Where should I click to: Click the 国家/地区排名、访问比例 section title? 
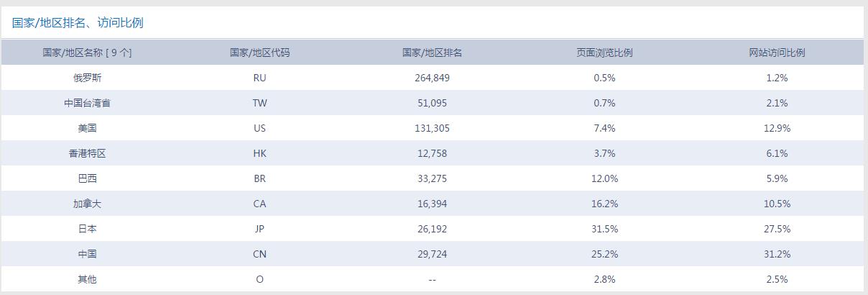pos(78,23)
